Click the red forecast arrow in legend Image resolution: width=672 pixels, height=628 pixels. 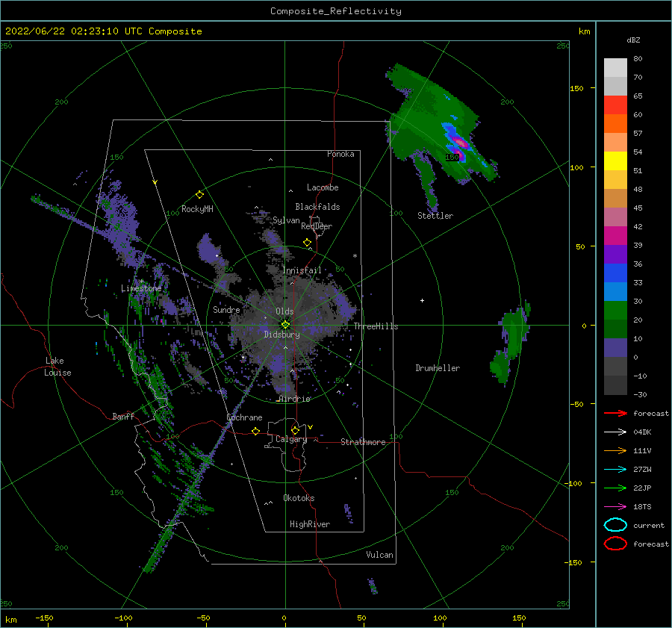tap(615, 413)
